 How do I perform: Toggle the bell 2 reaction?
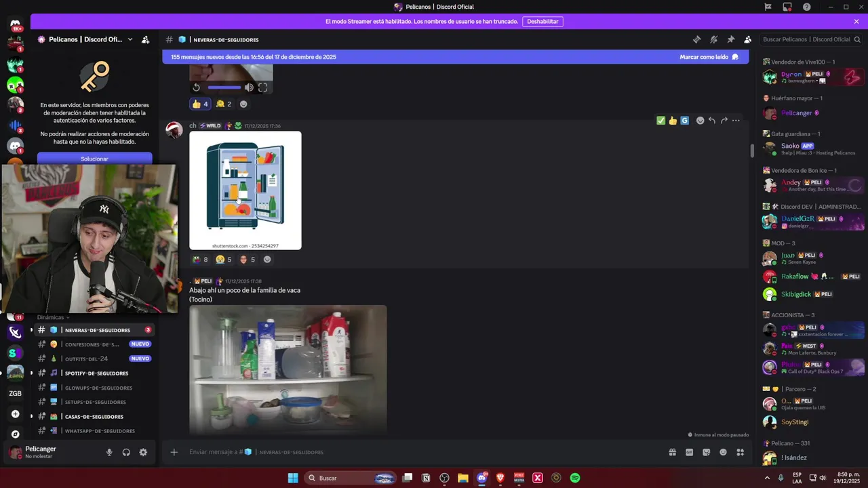click(x=224, y=104)
